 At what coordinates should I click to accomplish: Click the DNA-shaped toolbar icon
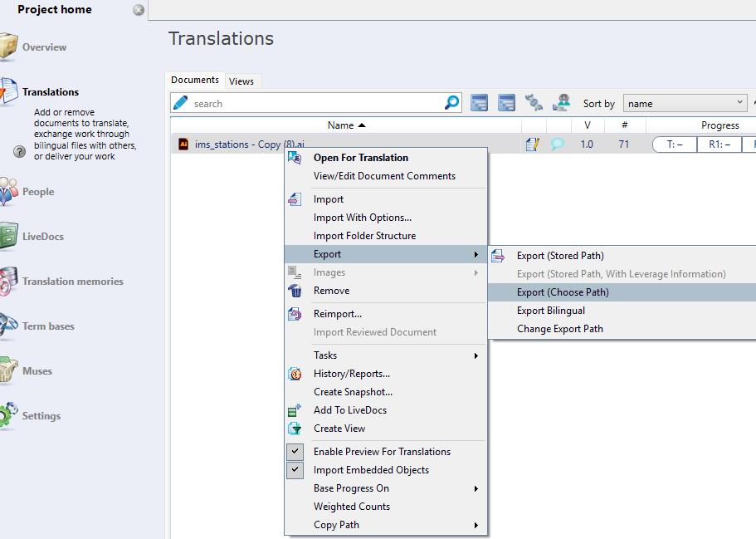(x=534, y=103)
